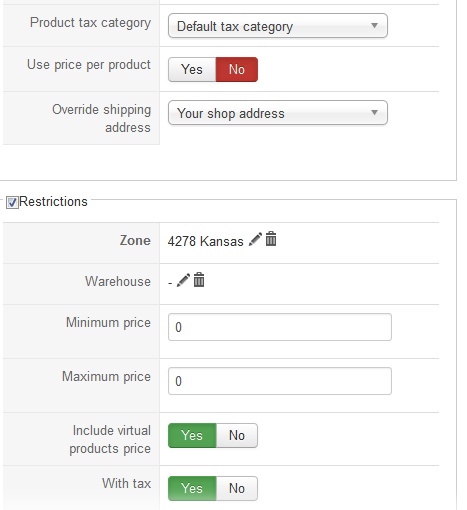Click the Your shop address dropdown arrow
Screen dimensions: 467x510
374,112
